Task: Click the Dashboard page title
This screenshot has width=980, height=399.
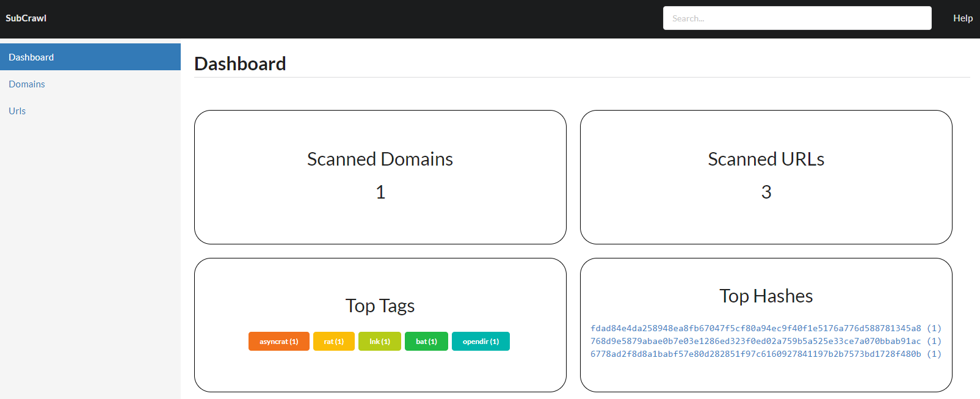Action: coord(240,64)
